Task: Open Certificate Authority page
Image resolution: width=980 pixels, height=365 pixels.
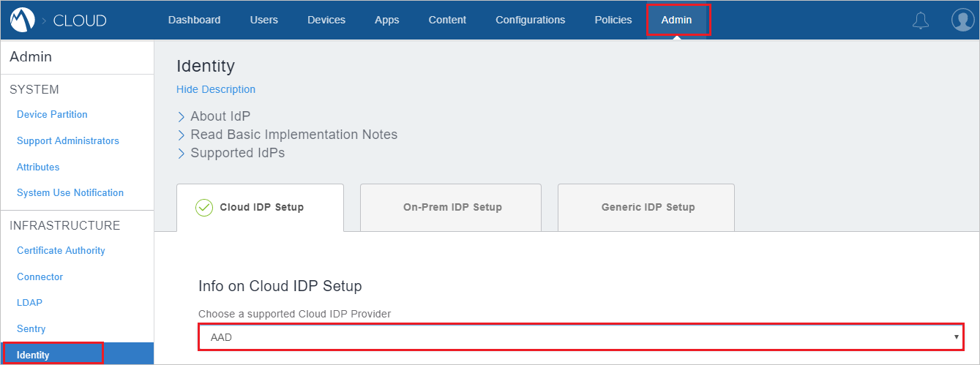Action: 61,250
